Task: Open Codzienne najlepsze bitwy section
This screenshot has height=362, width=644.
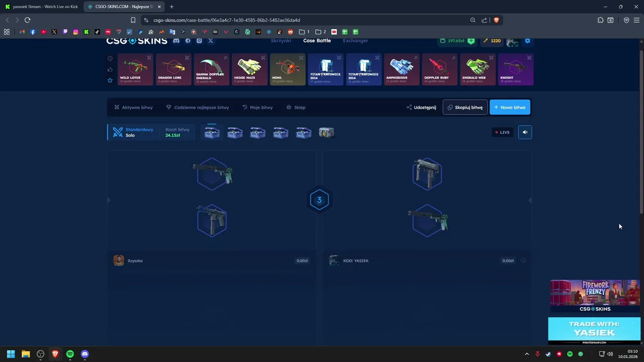Action: [197, 107]
